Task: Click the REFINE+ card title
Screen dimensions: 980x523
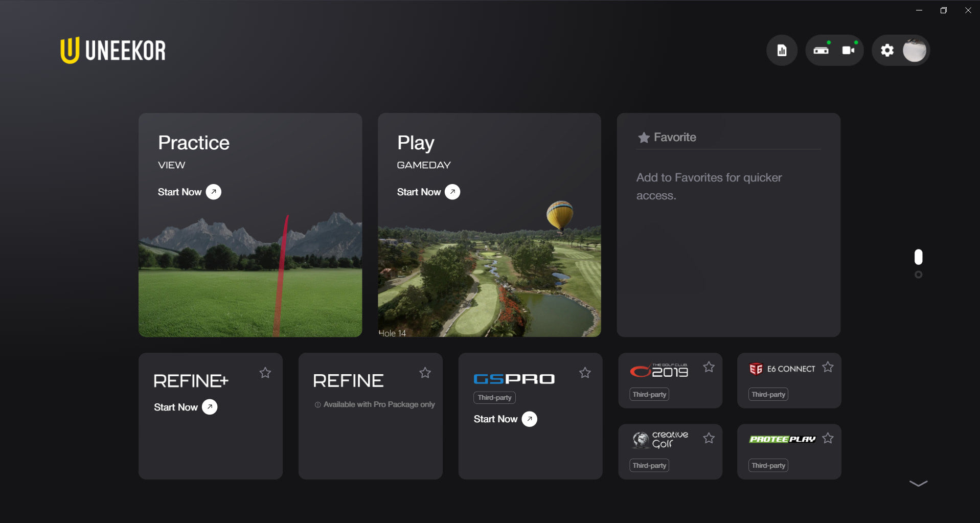Action: (191, 381)
